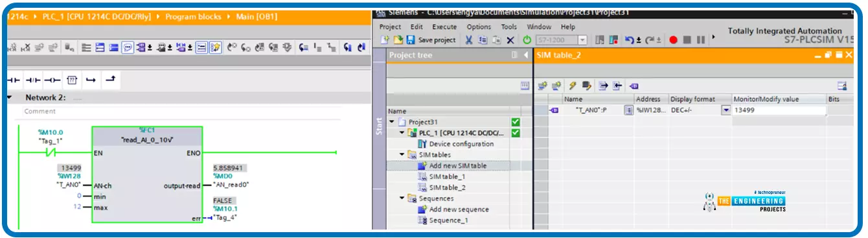
Task: Collapse the Project31 tree node
Action: coord(392,122)
